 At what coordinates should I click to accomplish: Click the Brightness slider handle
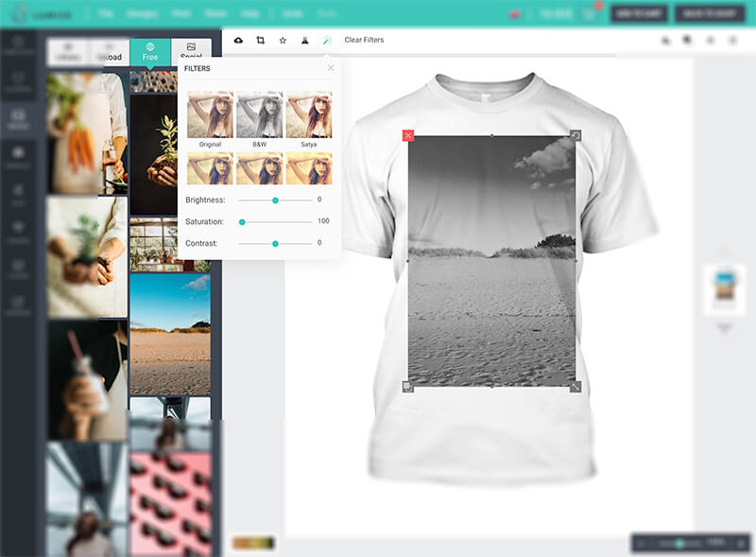click(275, 200)
